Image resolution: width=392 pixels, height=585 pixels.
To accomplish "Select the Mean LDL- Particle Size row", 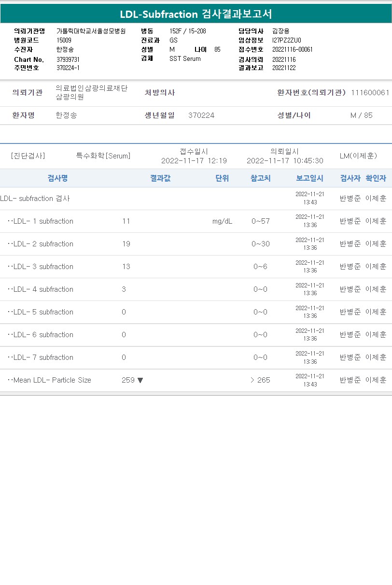I will point(52,380).
